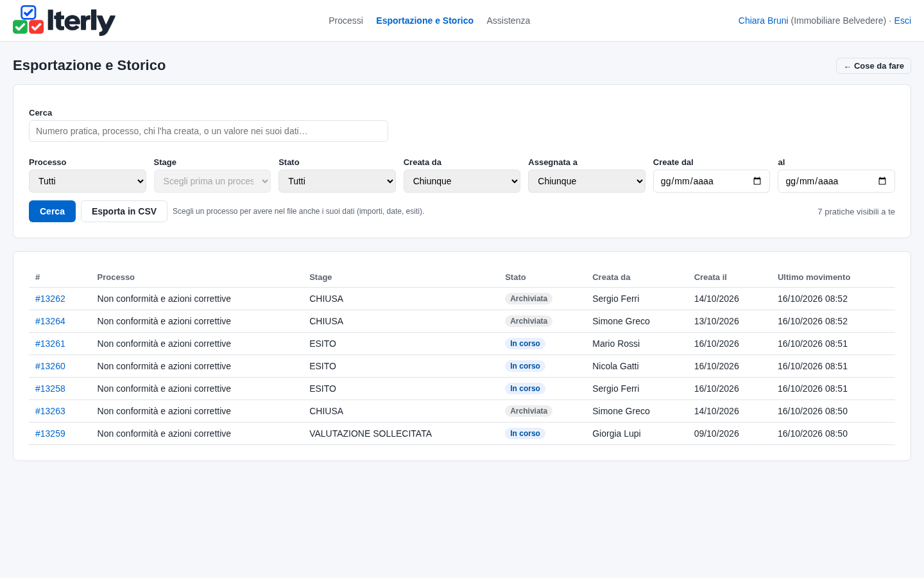Click Mario Rossi in Creata da column
Screen dimensions: 924x578
coord(616,344)
